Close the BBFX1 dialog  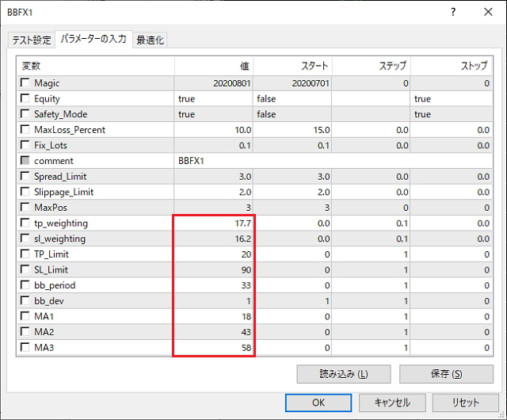(x=488, y=12)
